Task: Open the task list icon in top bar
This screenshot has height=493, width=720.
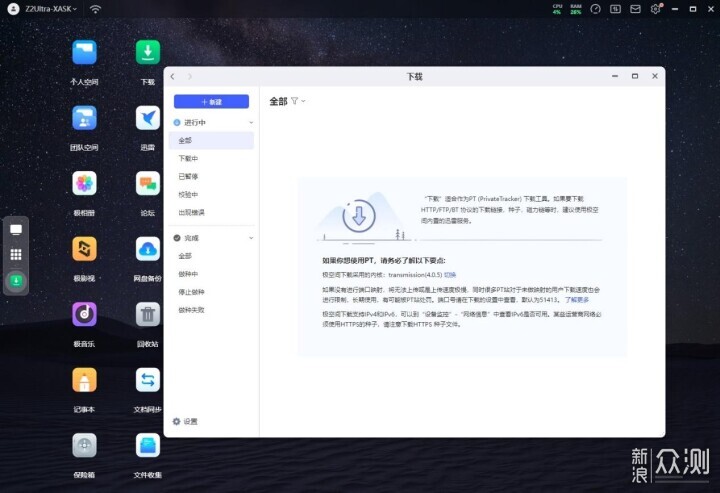Action: tap(615, 9)
